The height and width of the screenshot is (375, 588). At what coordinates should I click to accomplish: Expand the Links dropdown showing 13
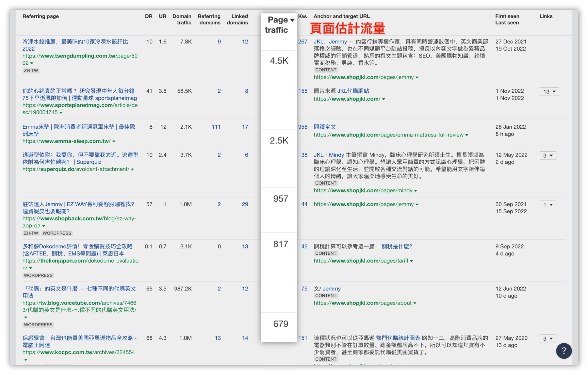pos(549,92)
